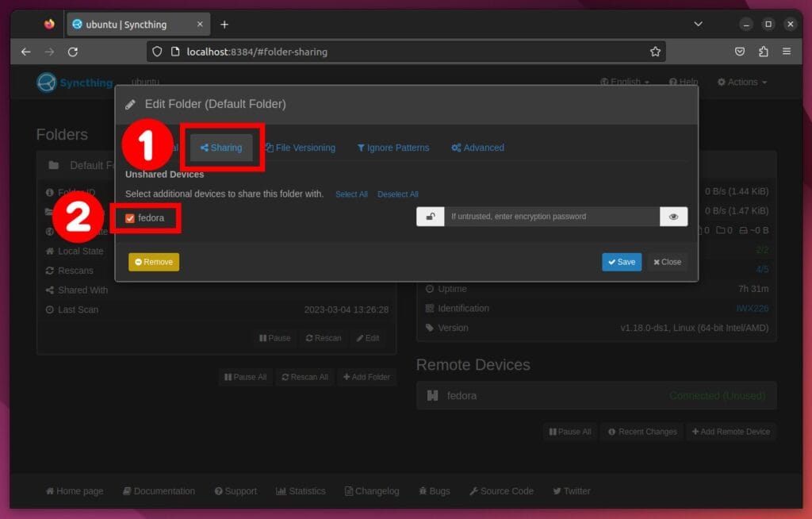Click the Uptime value 7h 31m

753,289
